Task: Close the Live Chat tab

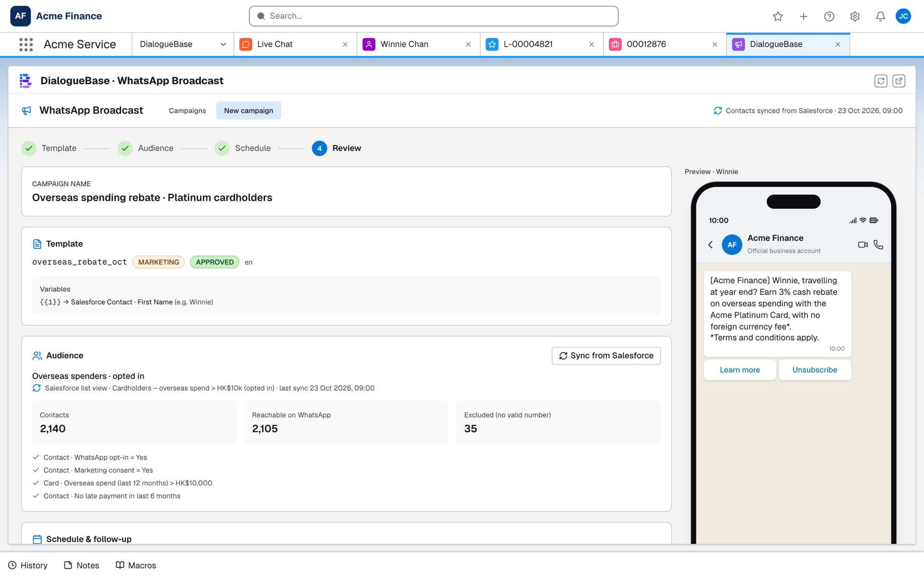Action: pyautogui.click(x=345, y=44)
